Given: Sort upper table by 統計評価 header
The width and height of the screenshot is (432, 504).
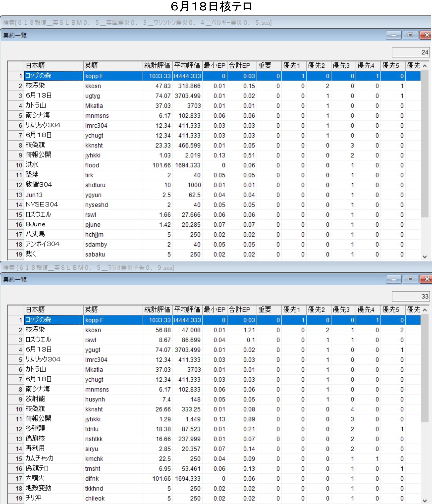Looking at the screenshot, I should pyautogui.click(x=158, y=66).
